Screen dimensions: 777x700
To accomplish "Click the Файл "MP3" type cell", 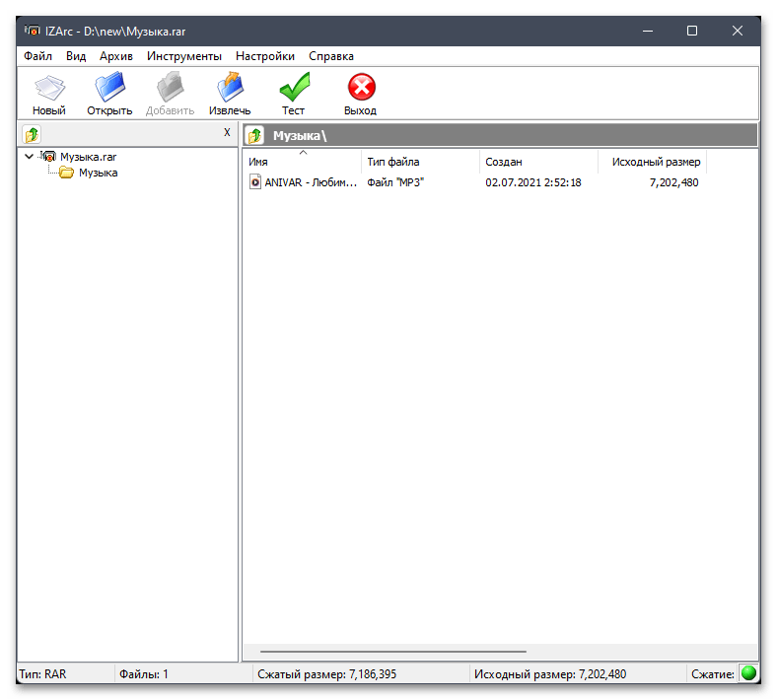I will coord(395,182).
